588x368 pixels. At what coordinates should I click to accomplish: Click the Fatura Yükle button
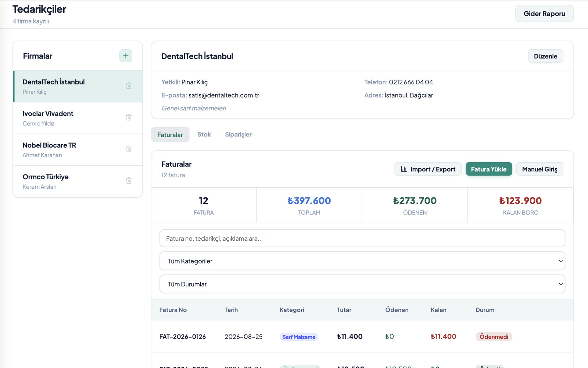489,169
